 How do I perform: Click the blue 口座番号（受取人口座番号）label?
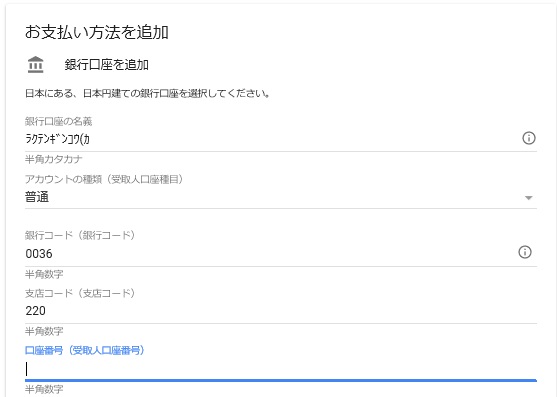(85, 350)
